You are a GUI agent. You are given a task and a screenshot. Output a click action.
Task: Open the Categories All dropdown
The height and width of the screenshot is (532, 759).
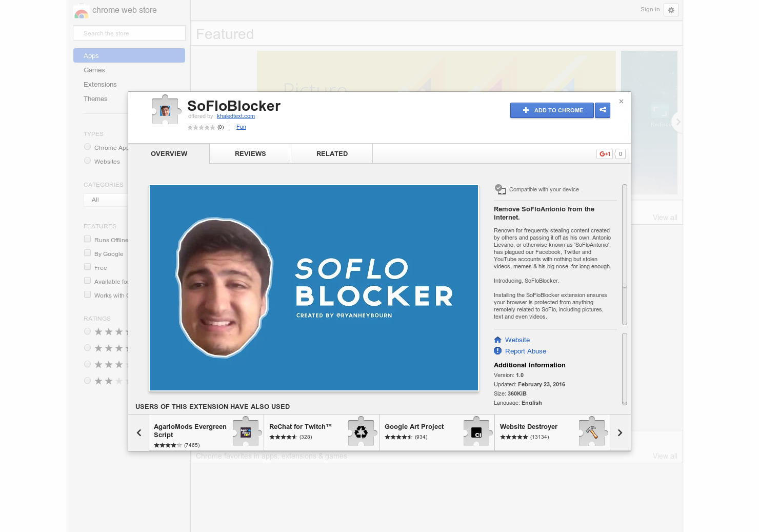pyautogui.click(x=106, y=200)
